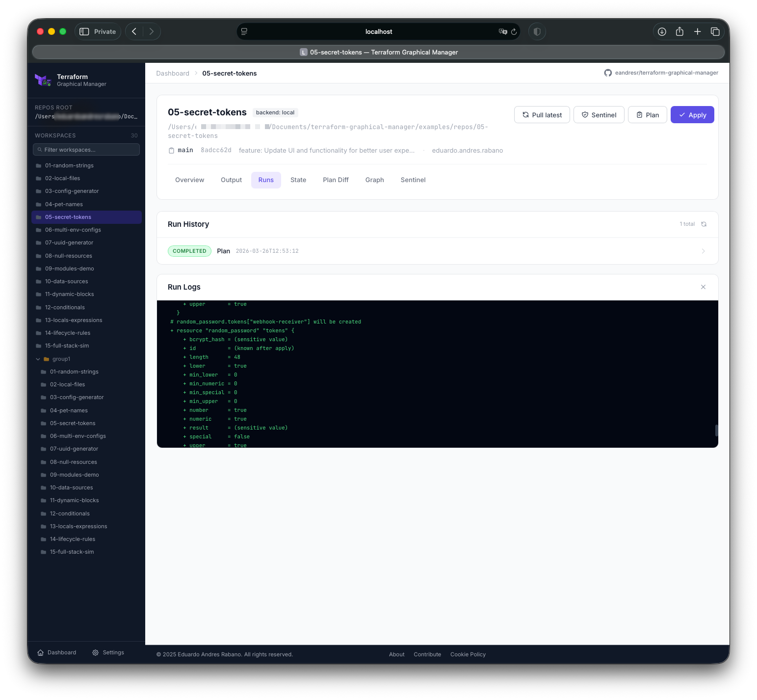Collapse the group1 folder
This screenshot has height=700, width=757.
pyautogui.click(x=38, y=359)
